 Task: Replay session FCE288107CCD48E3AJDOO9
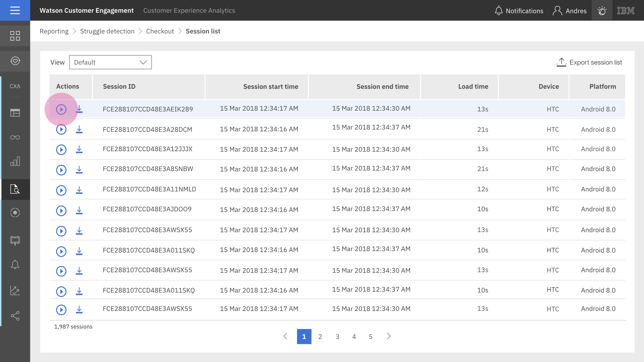click(x=61, y=210)
